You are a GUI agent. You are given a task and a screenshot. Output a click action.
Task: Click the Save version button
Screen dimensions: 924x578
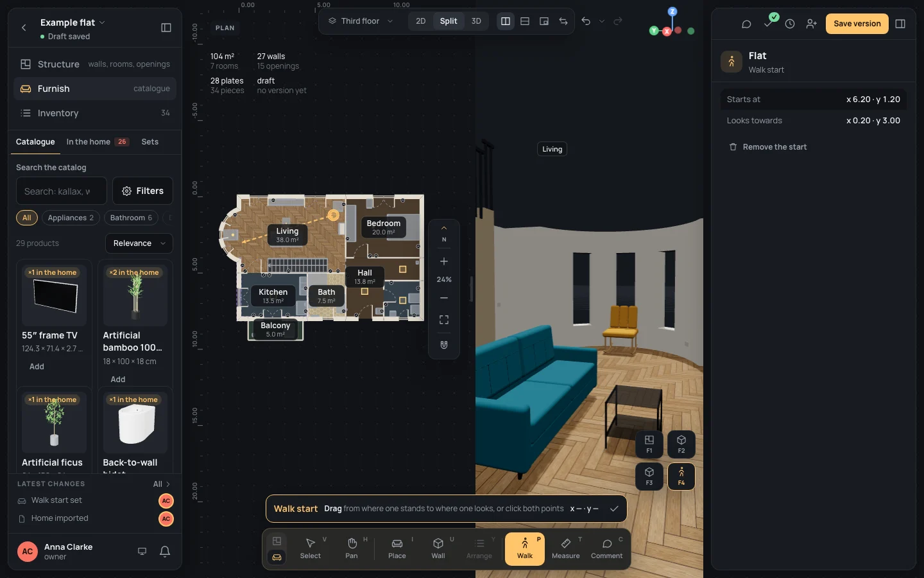click(x=857, y=24)
